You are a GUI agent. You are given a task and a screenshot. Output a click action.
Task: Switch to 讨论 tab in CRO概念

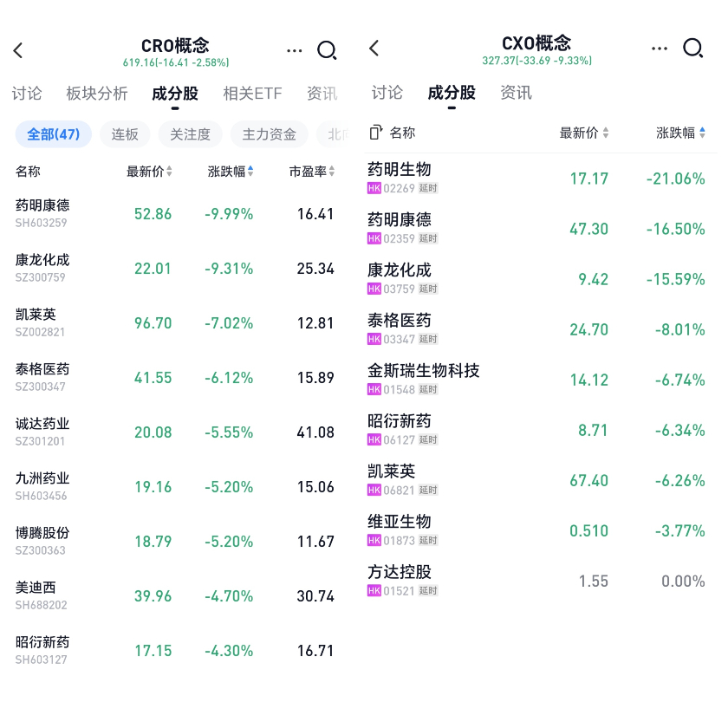click(27, 94)
